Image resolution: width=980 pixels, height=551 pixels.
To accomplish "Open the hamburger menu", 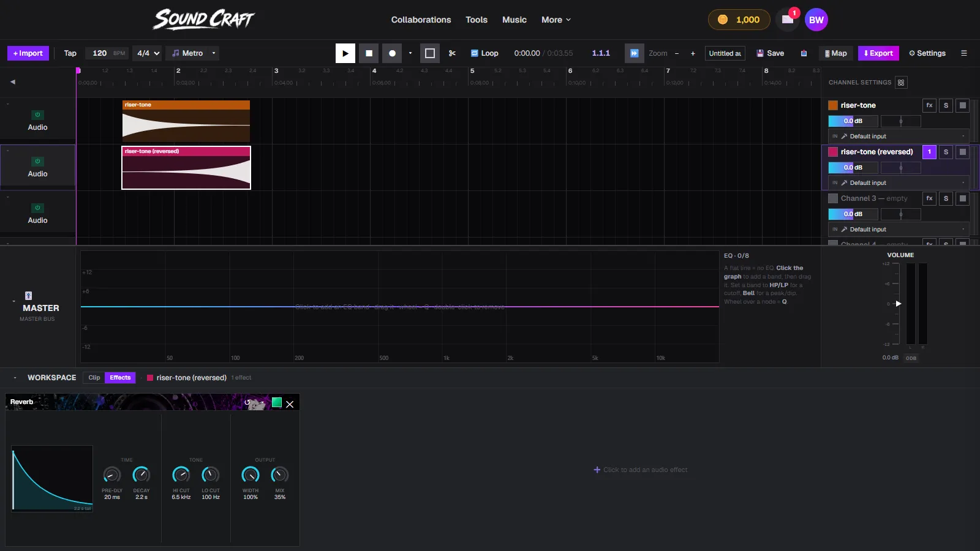I will [x=964, y=53].
